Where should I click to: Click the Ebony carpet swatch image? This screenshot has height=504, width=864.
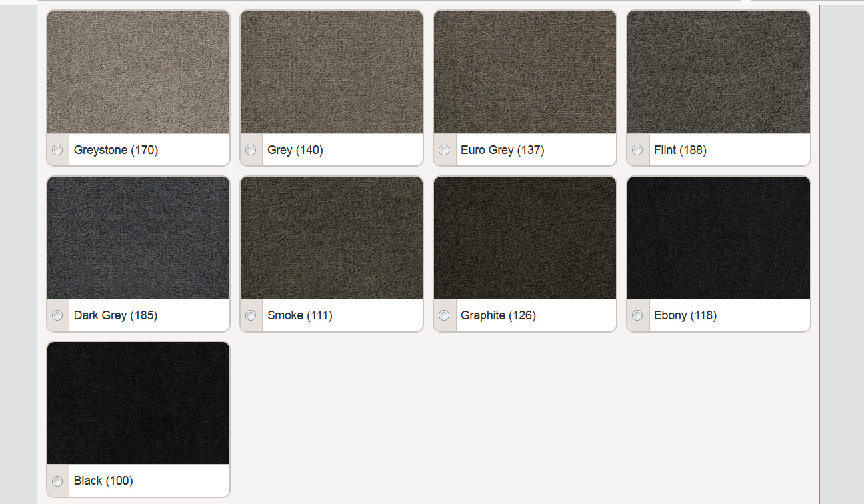coord(719,237)
